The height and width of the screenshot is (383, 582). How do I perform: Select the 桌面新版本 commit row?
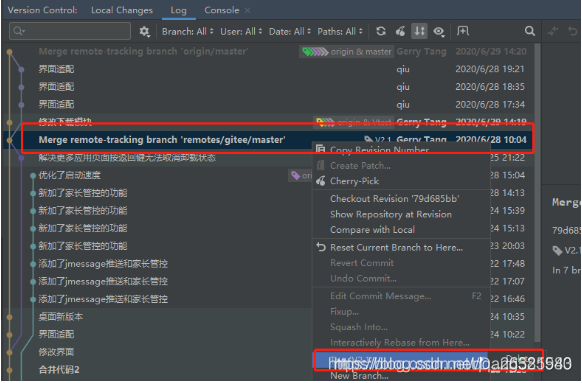tap(158, 317)
